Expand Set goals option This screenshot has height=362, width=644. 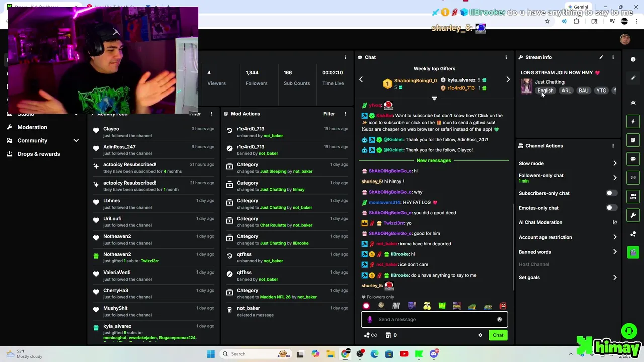(615, 277)
